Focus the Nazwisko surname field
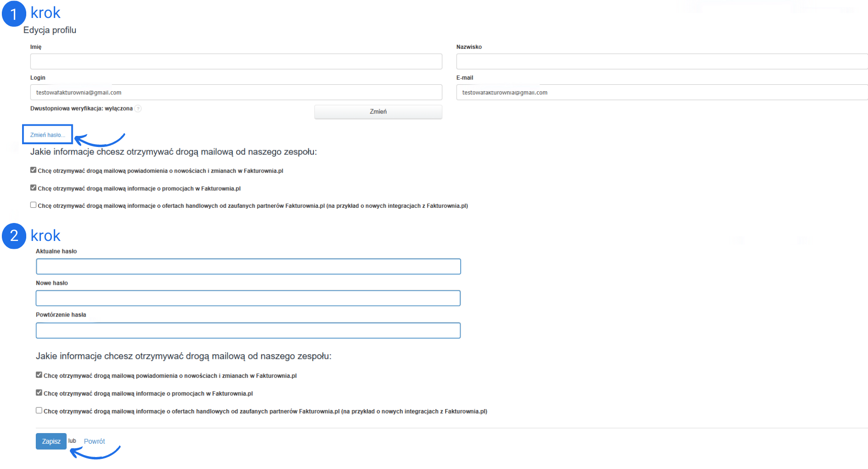Screen dimensions: 868x469 [x=661, y=62]
